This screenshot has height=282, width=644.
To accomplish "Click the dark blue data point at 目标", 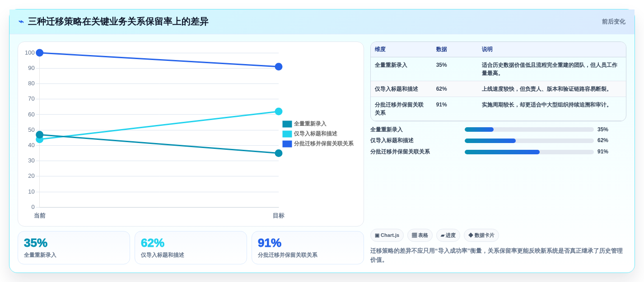I will coord(279,67).
